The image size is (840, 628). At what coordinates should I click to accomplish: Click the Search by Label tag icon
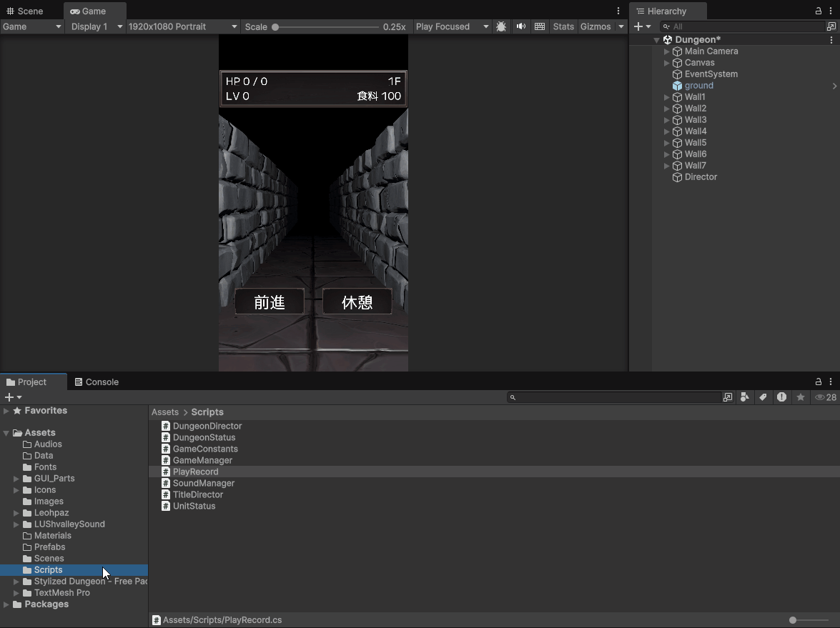click(763, 397)
